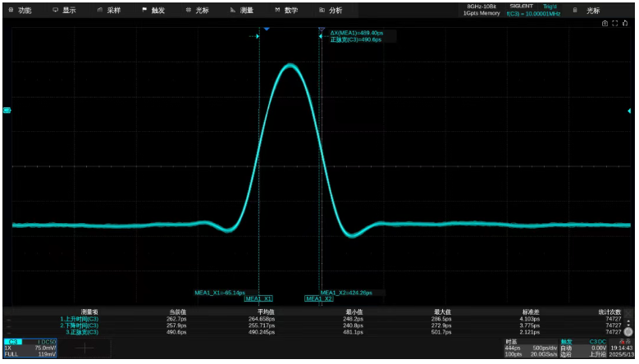
Task: Open the 触发 (Trigger) menu
Action: tap(153, 10)
